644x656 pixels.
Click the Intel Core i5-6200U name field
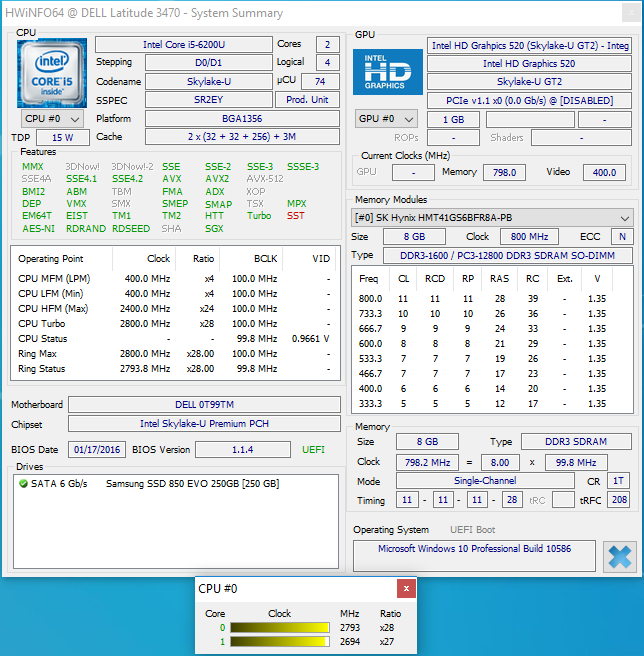click(184, 44)
